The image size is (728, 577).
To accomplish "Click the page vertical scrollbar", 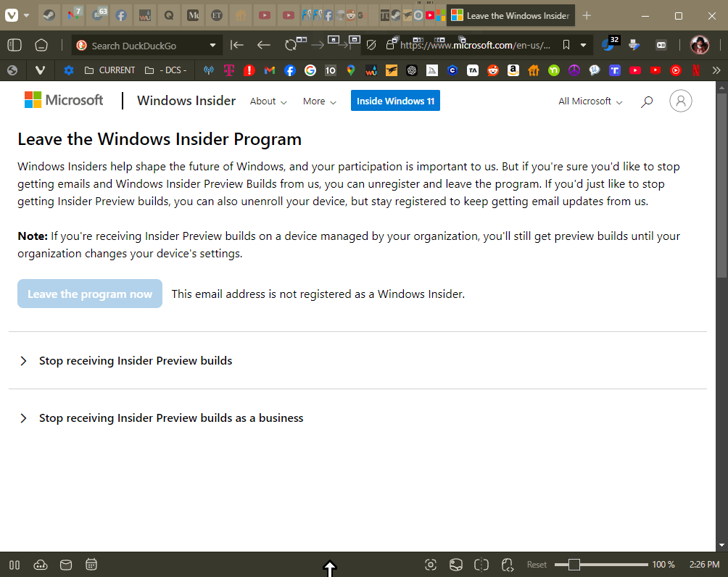I will tap(721, 186).
